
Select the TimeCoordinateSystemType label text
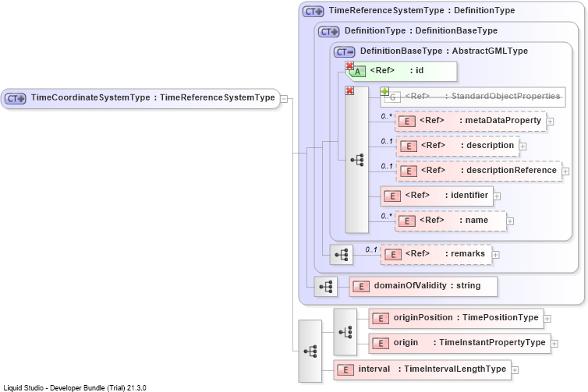tap(90, 97)
